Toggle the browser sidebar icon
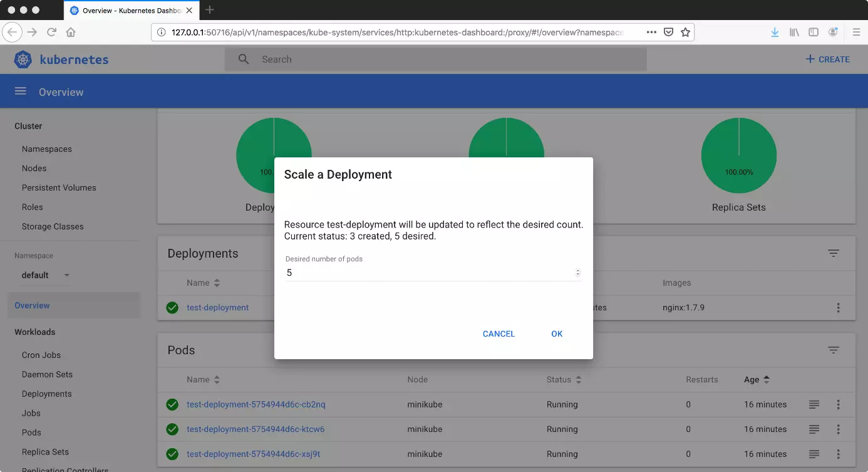 tap(814, 32)
